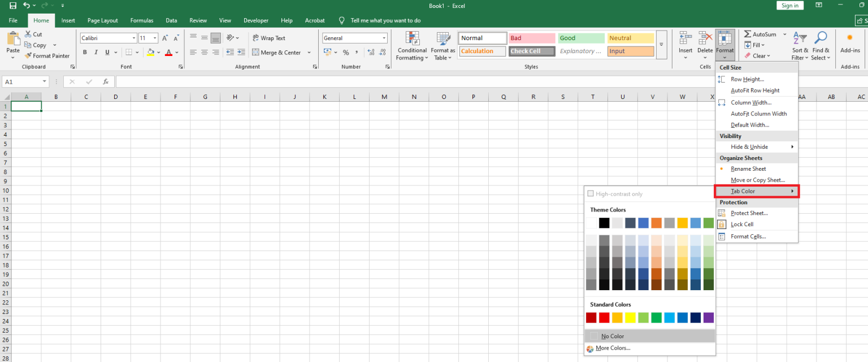Toggle Center horizontal alignment
Screen dimensions: 868x362
[x=204, y=53]
